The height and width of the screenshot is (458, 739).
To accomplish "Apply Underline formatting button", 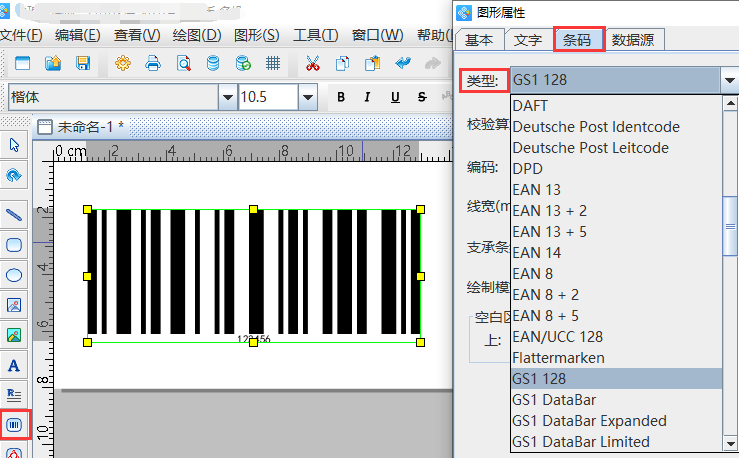I will [395, 97].
